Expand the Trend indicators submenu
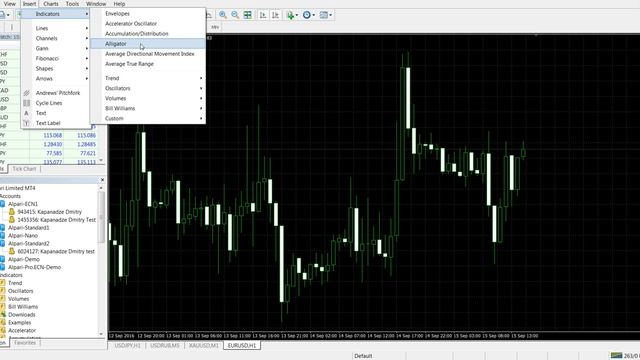The width and height of the screenshot is (640, 360). coord(148,78)
